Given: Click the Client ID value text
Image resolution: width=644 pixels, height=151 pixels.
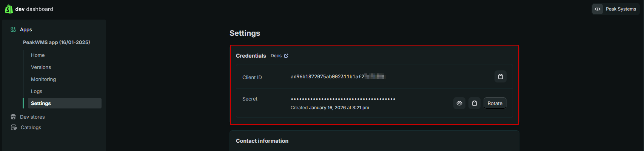Looking at the screenshot, I should [327, 77].
